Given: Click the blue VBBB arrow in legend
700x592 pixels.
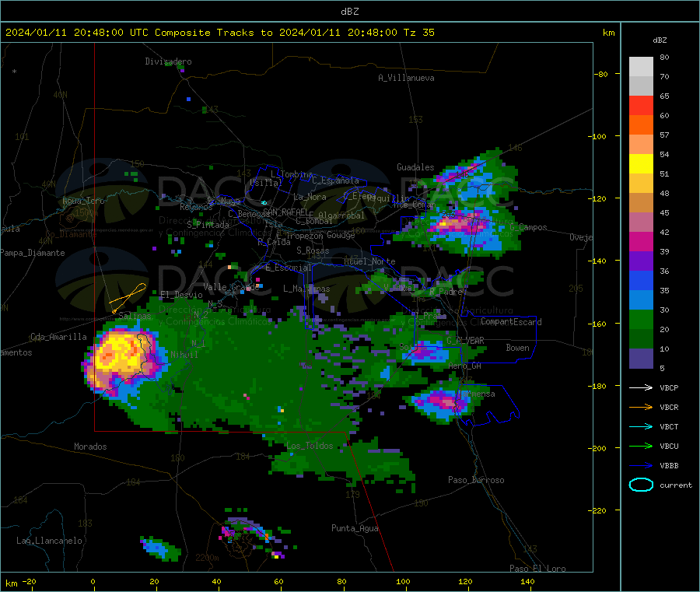Looking at the screenshot, I should (x=641, y=465).
